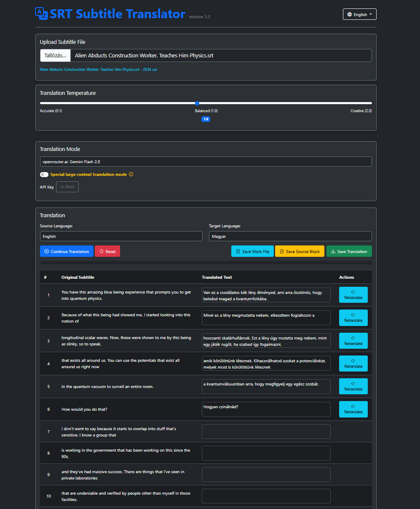This screenshot has height=509, width=420.
Task: Click the globe icon in the language selector
Action: point(350,14)
